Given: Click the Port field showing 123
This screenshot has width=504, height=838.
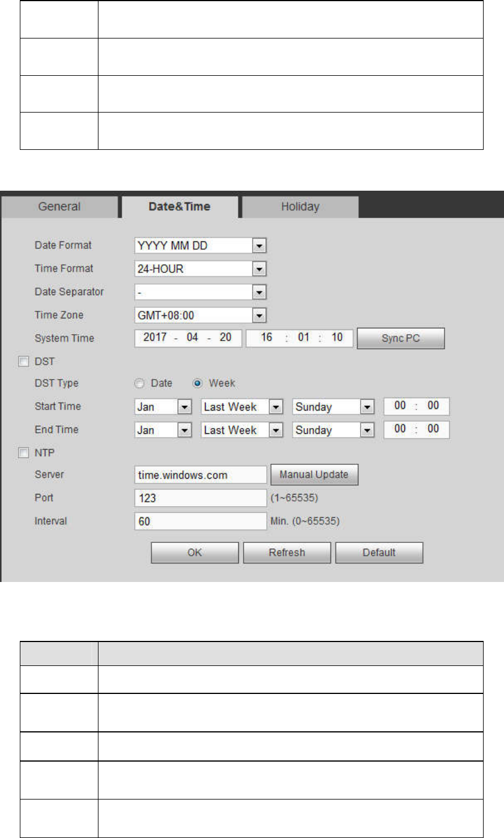Looking at the screenshot, I should (x=200, y=499).
